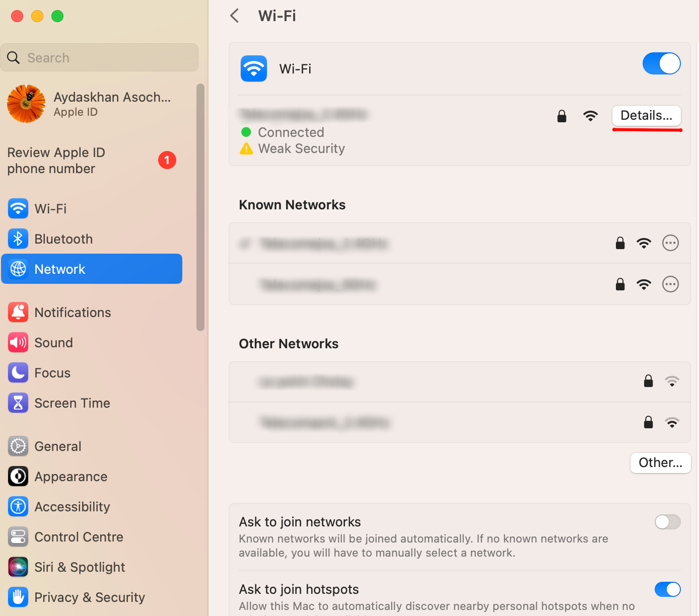Image resolution: width=699 pixels, height=616 pixels.
Task: Go back using the chevron beside Wi-Fi title
Action: point(235,16)
